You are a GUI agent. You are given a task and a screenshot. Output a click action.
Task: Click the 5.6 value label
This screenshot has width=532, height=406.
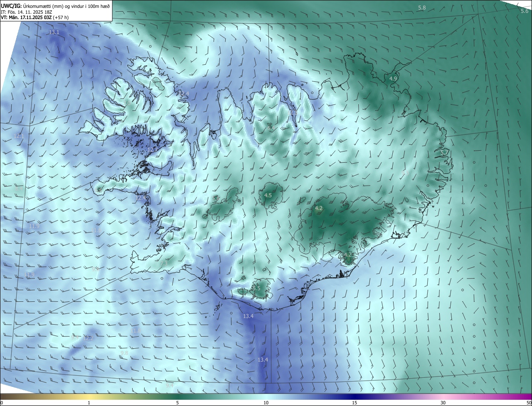525,11
